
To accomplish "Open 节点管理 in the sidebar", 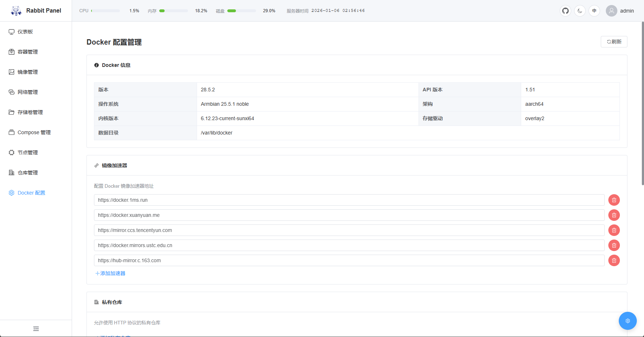I will [x=36, y=152].
